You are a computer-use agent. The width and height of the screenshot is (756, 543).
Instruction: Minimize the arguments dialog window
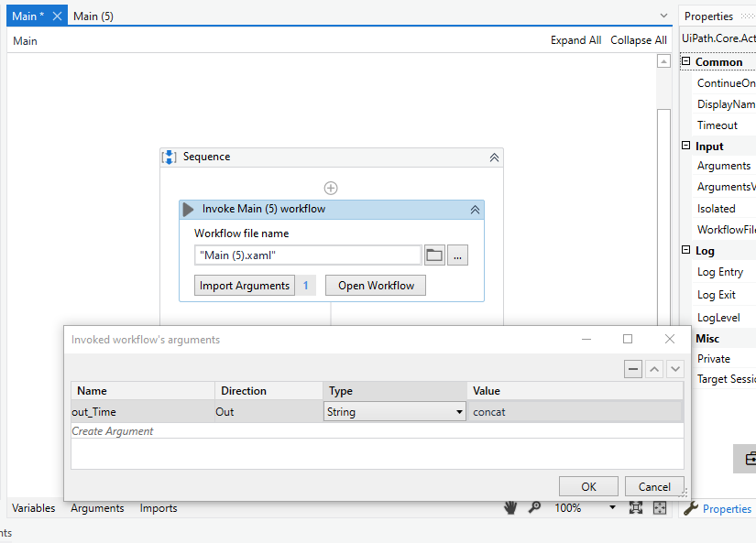[586, 339]
